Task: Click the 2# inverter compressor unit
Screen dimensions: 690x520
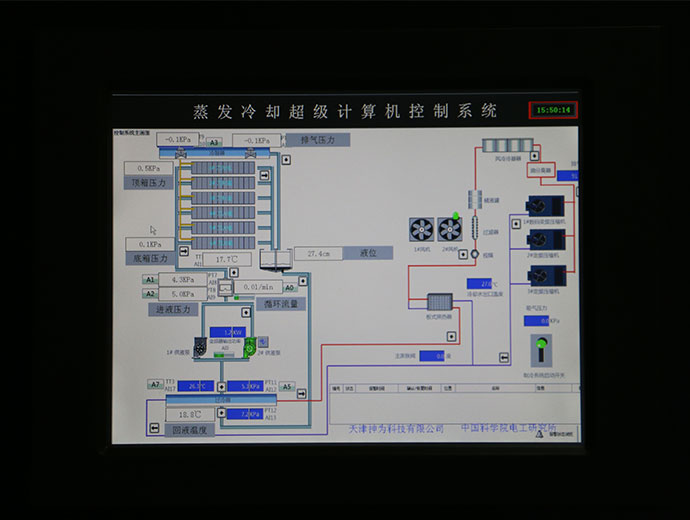Action: pyautogui.click(x=545, y=240)
